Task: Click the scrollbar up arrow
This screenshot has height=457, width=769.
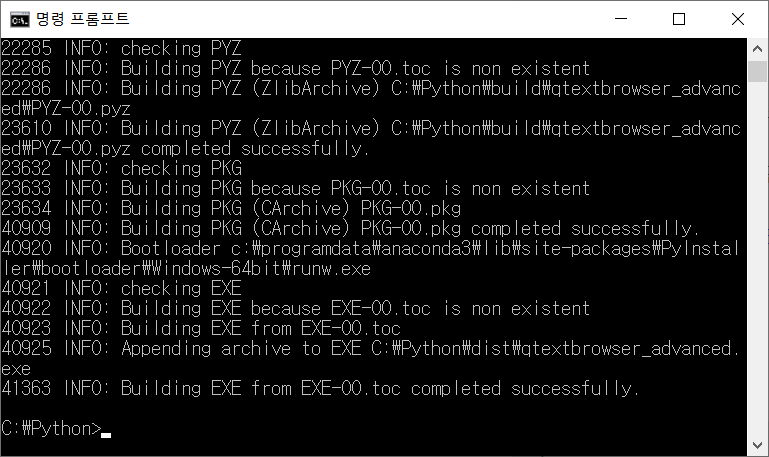Action: 757,49
